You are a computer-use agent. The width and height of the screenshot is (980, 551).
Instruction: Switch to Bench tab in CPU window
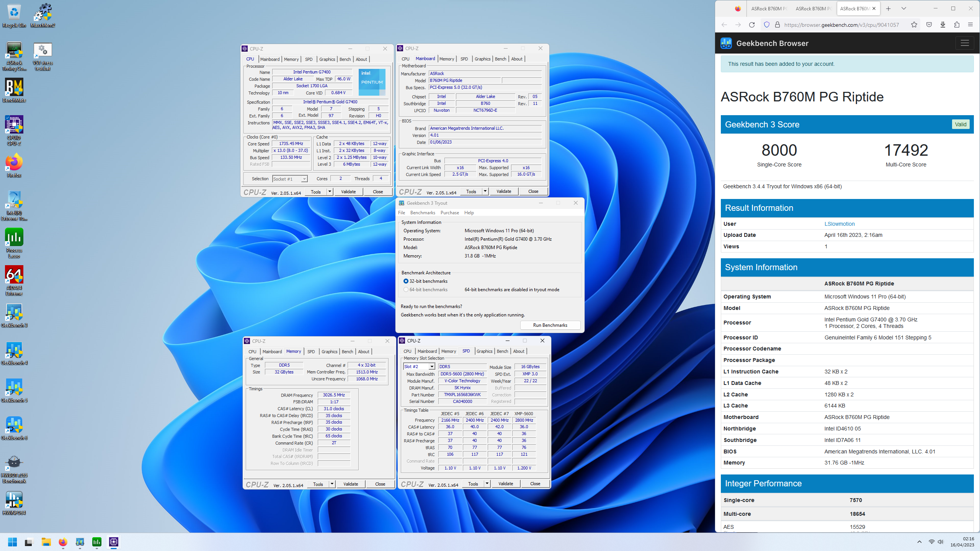tap(345, 59)
